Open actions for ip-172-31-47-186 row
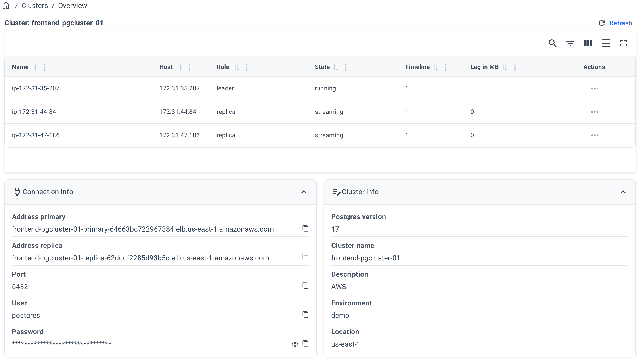 [595, 135]
